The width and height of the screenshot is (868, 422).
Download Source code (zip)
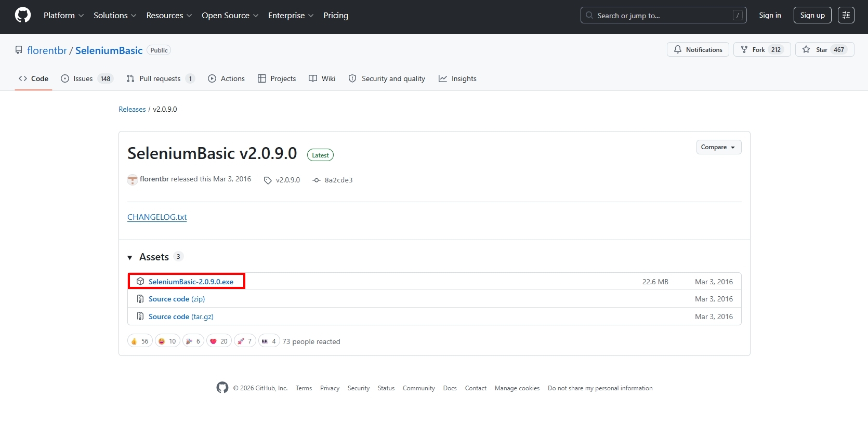coord(177,299)
